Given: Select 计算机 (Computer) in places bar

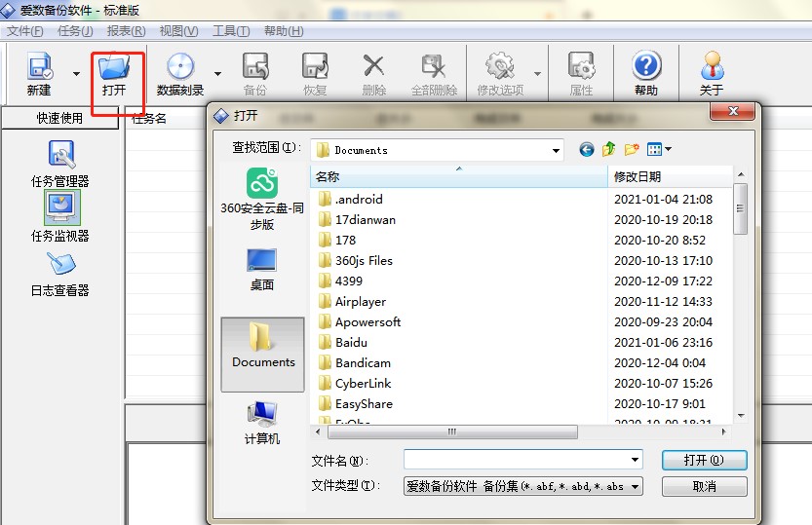Looking at the screenshot, I should point(262,423).
